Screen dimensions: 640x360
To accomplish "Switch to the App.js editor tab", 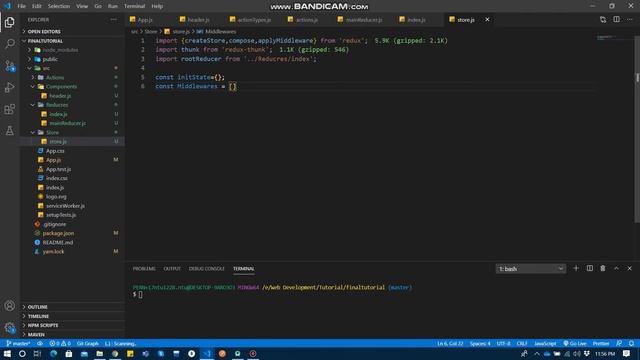I will pos(144,20).
